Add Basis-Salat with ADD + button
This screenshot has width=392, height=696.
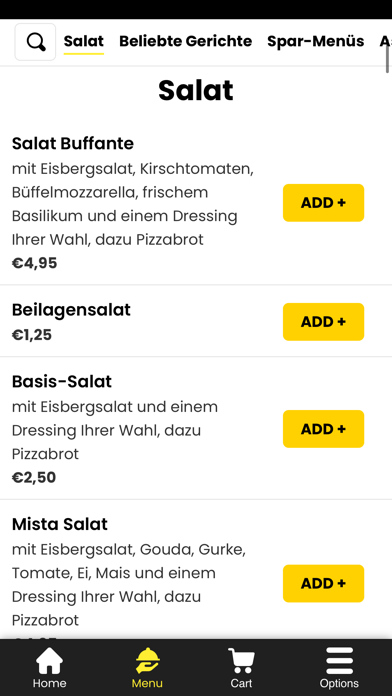(324, 429)
